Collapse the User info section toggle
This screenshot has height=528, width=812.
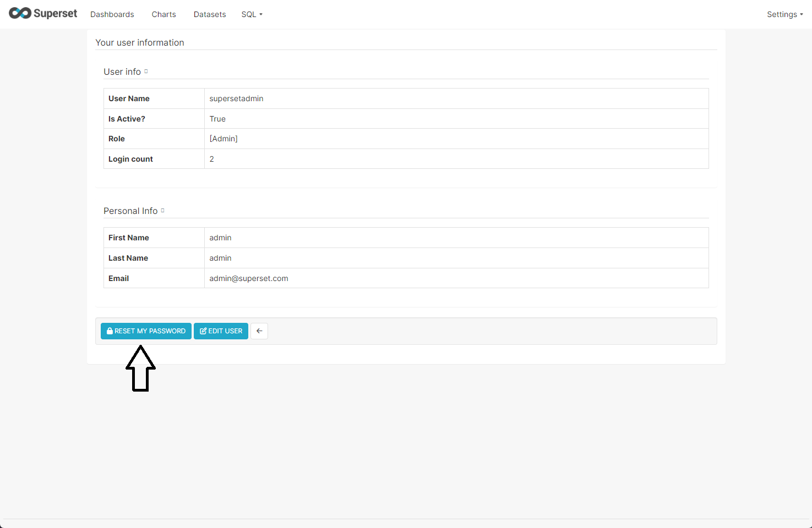[x=146, y=71]
